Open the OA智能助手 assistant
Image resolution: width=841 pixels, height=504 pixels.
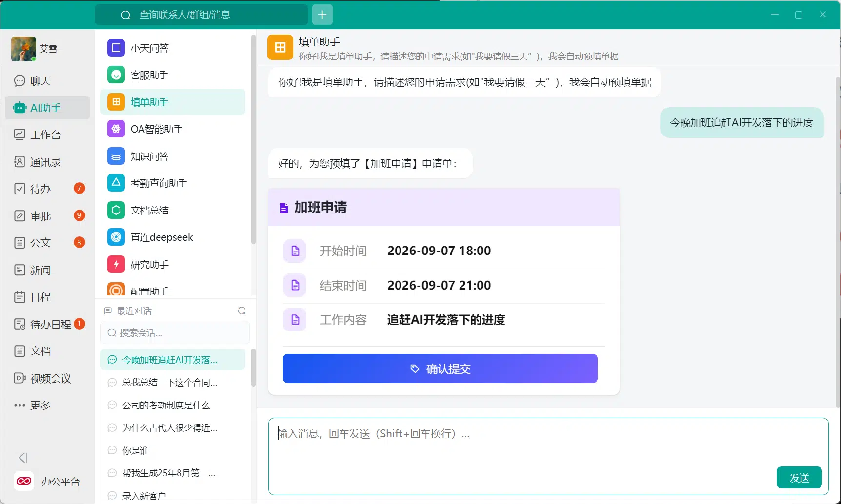173,129
